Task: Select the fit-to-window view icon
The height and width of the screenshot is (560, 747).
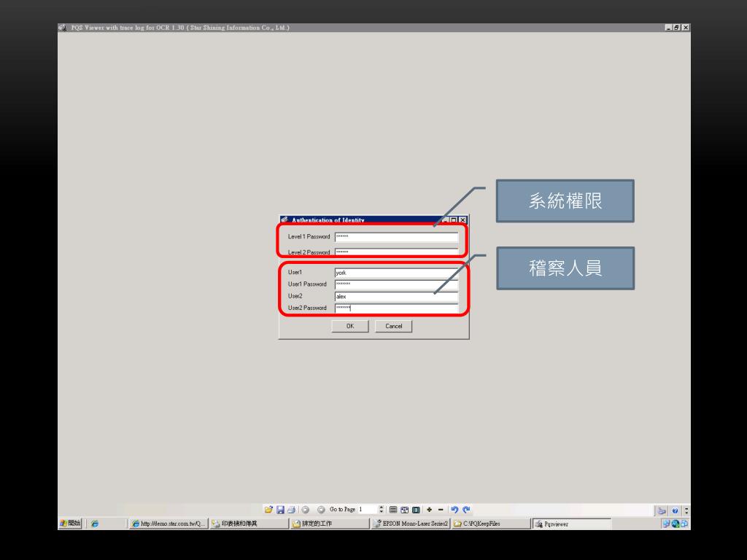Action: [x=404, y=510]
